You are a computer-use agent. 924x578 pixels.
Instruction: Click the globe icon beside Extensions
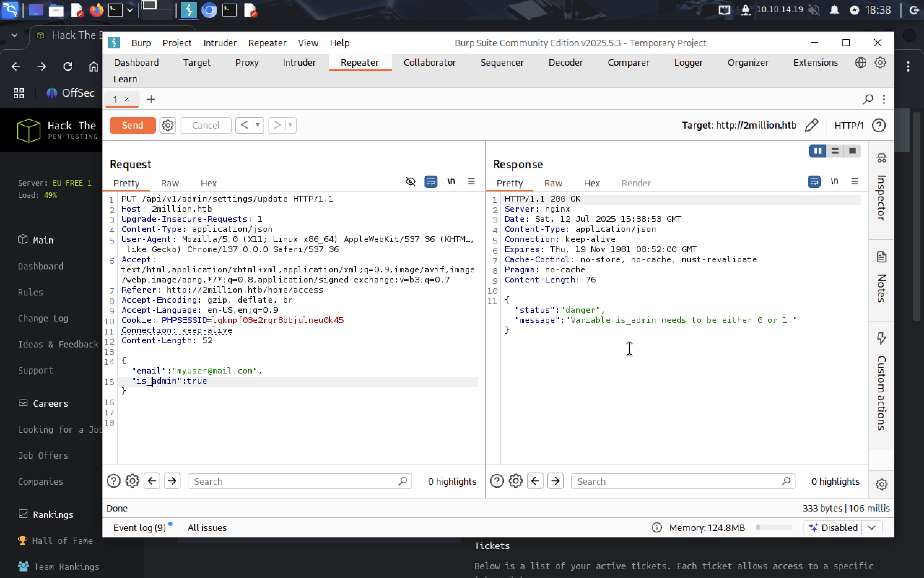860,62
